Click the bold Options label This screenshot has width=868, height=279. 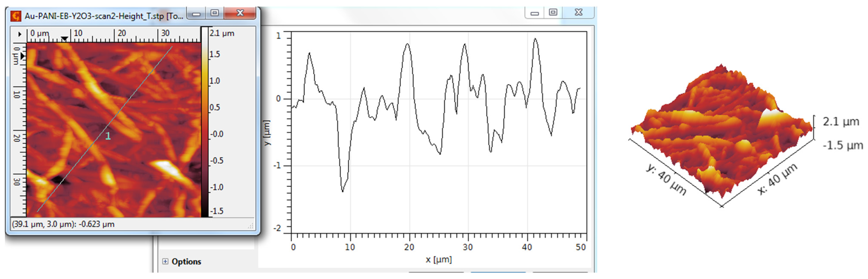point(186,261)
